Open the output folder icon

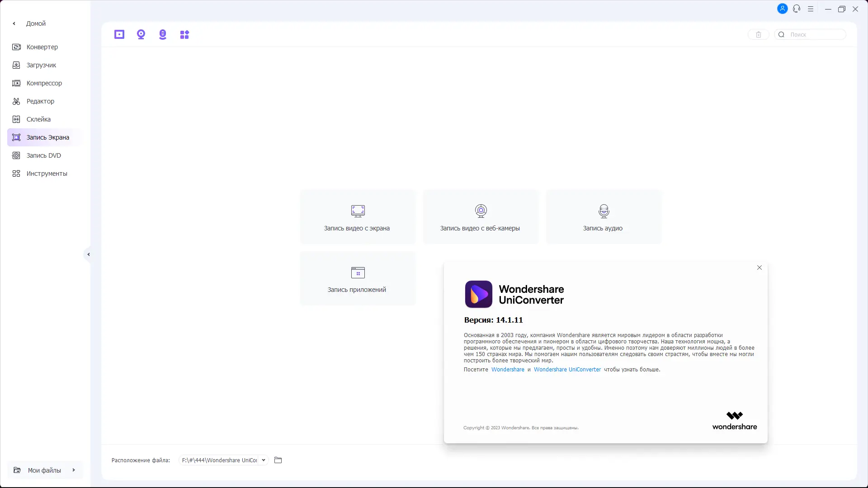pyautogui.click(x=278, y=460)
